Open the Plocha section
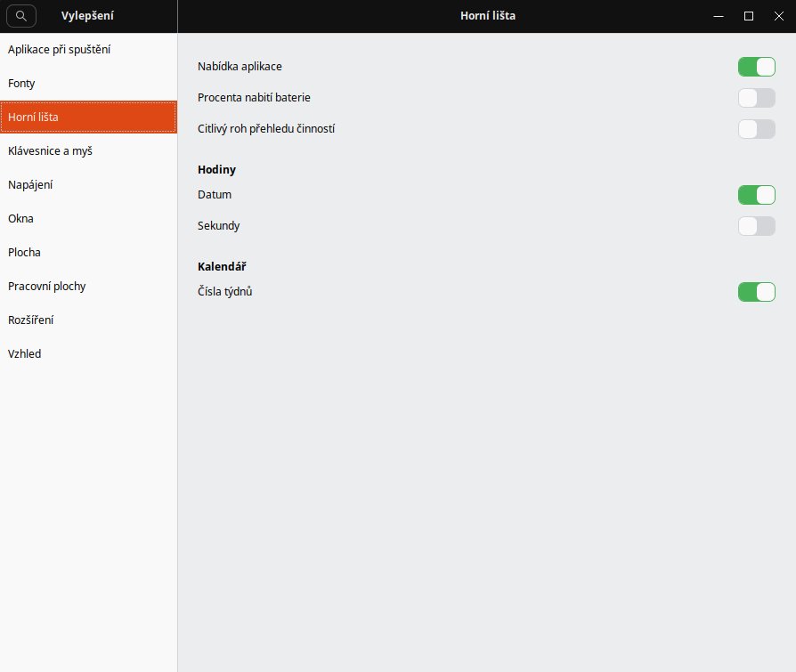796x672 pixels. (88, 252)
